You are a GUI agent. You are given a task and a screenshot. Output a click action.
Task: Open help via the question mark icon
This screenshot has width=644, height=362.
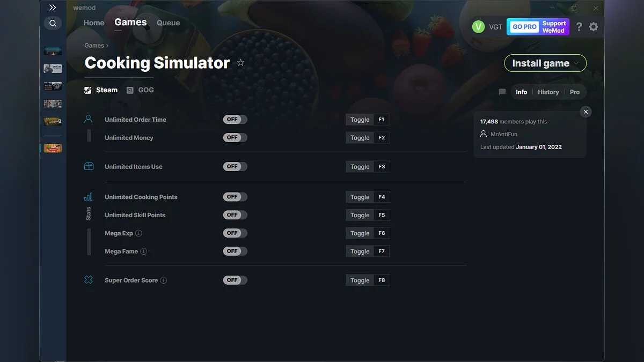click(x=579, y=26)
